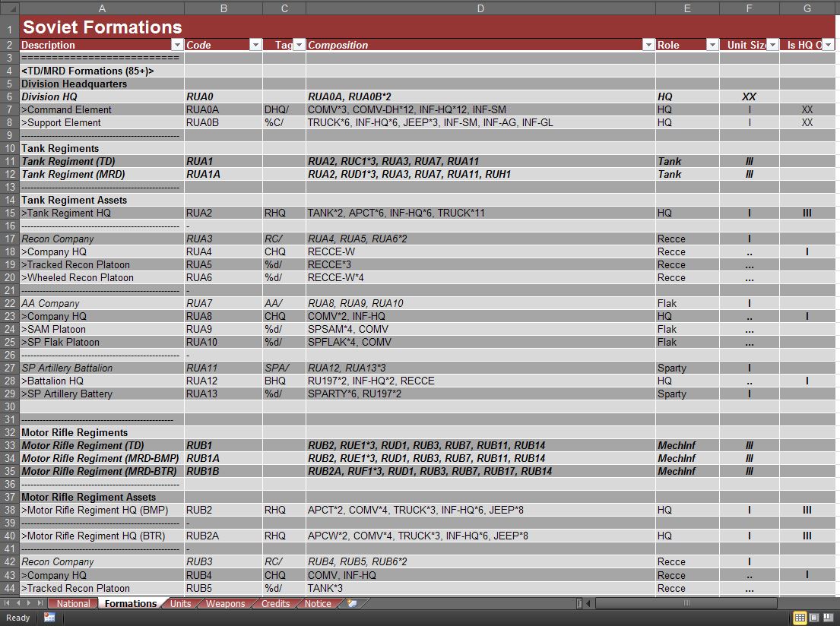Click the 'AA Company' cell
Viewport: 840px width, 626px height.
(102, 304)
